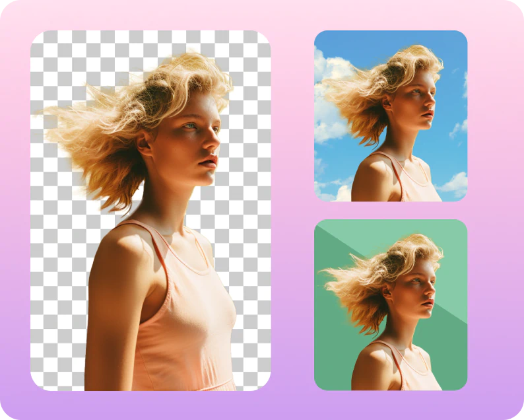Choose the green geometric background variant

[391, 304]
